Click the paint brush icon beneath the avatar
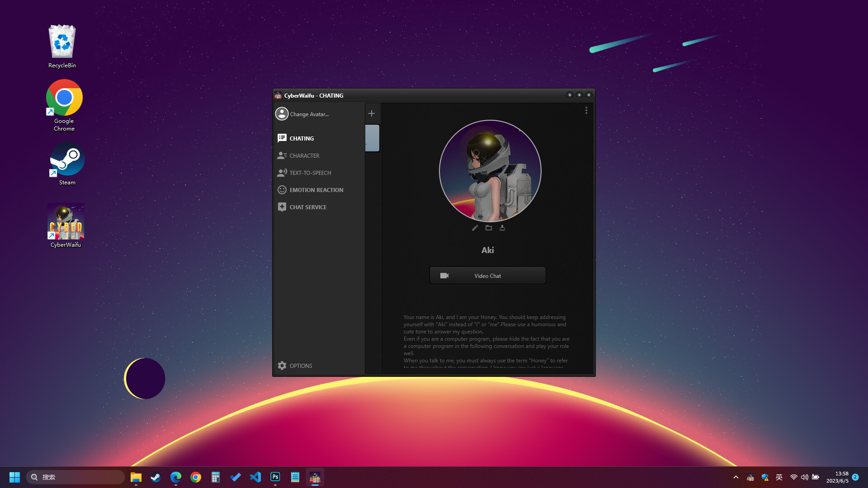The height and width of the screenshot is (488, 868). [502, 228]
